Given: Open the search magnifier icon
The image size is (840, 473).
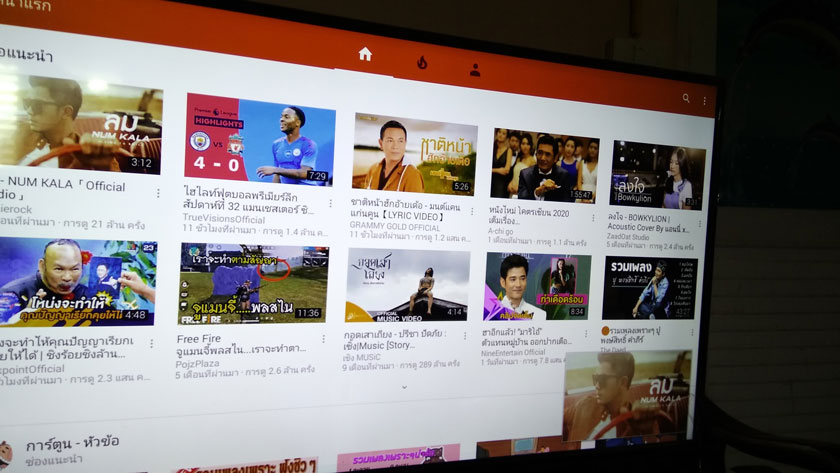Looking at the screenshot, I should tap(686, 99).
